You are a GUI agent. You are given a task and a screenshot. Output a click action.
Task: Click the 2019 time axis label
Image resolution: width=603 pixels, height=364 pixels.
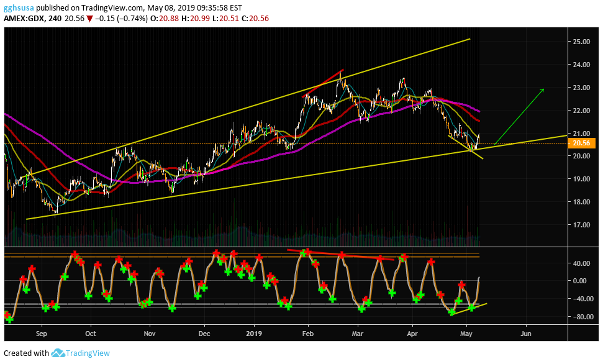point(254,334)
